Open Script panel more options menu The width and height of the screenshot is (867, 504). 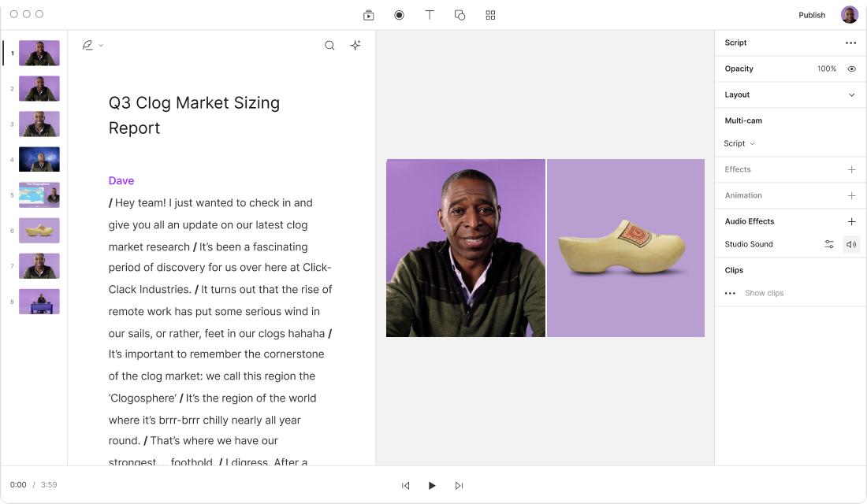(x=850, y=43)
